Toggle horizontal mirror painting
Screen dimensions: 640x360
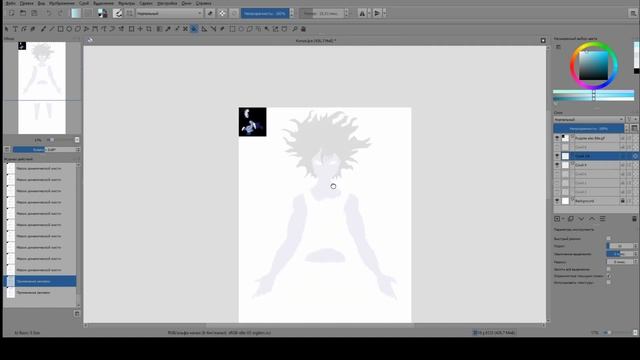point(362,13)
